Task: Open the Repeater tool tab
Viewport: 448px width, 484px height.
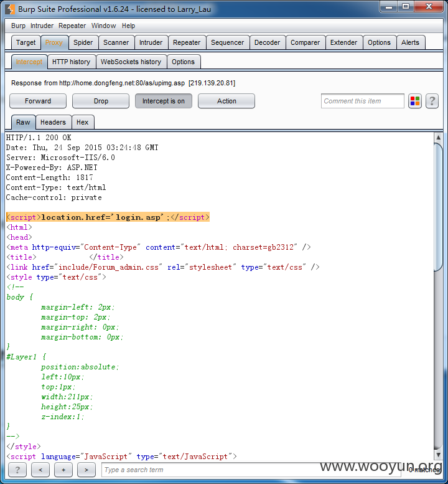Action: click(x=187, y=42)
